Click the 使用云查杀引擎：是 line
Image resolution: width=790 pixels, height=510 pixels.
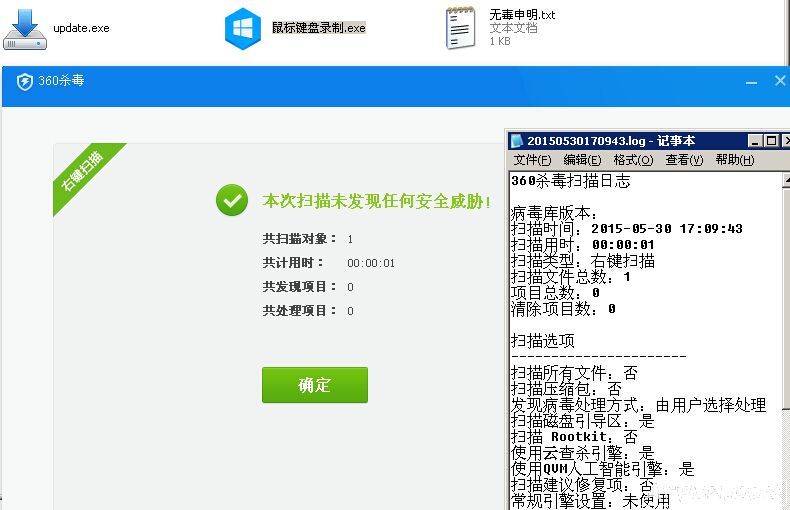(x=582, y=453)
